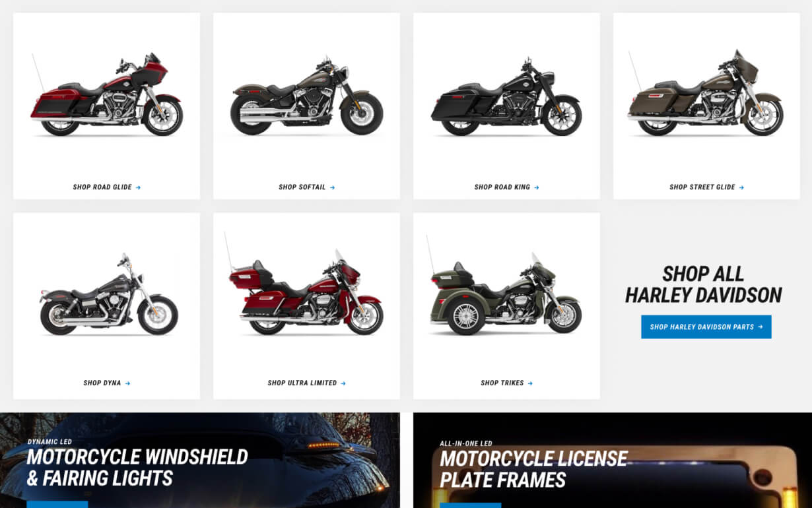The image size is (812, 508).
Task: Click the arrow icon next to Shop Softail
Action: (332, 187)
